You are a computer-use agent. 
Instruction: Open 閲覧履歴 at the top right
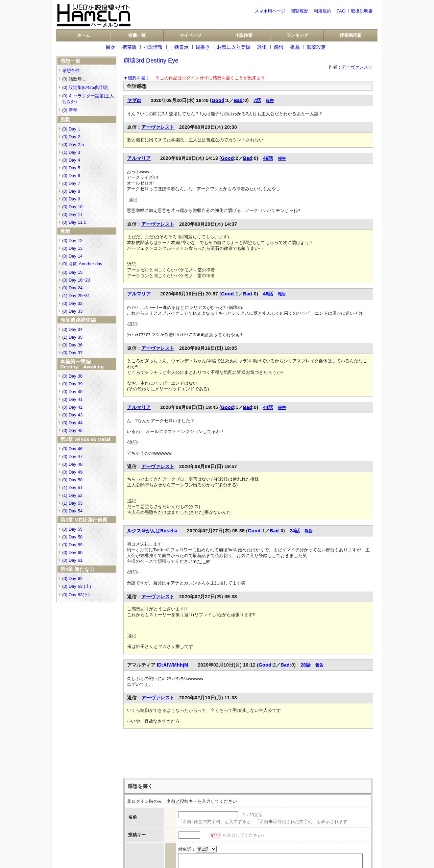299,11
